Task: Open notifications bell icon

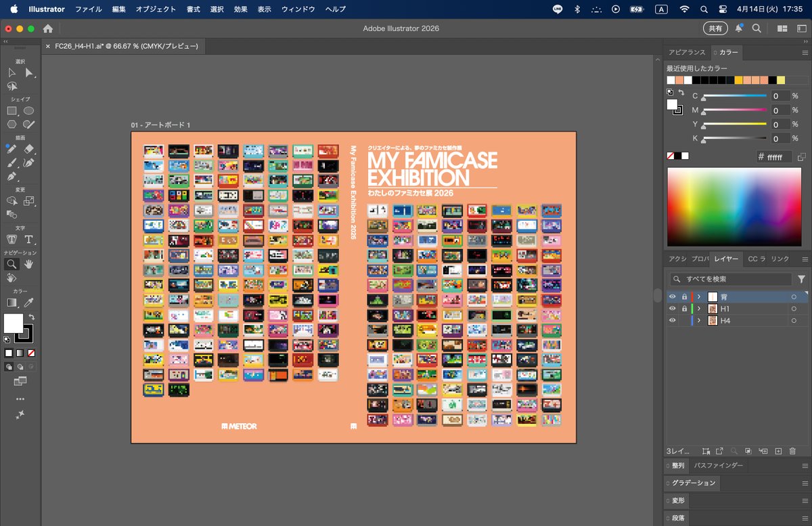Action: click(739, 28)
